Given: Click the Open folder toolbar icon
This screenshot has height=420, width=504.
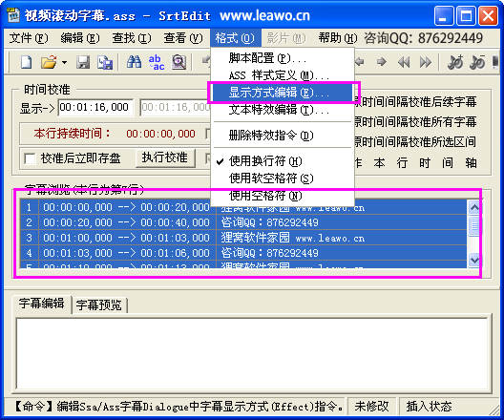Looking at the screenshot, I should pos(49,62).
